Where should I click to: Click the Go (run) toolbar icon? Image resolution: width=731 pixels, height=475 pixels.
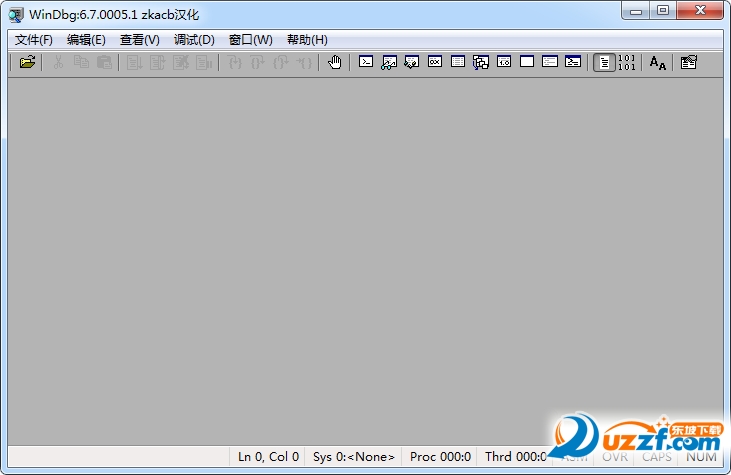(134, 62)
